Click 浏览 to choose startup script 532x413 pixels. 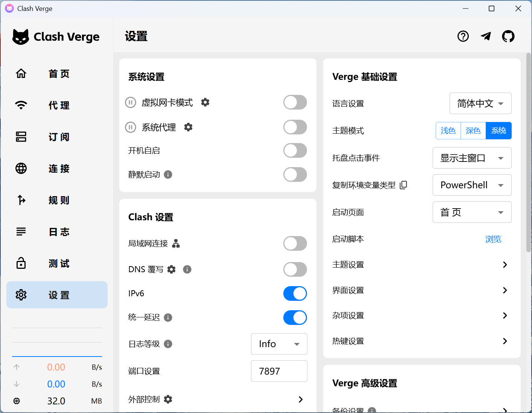pyautogui.click(x=493, y=239)
